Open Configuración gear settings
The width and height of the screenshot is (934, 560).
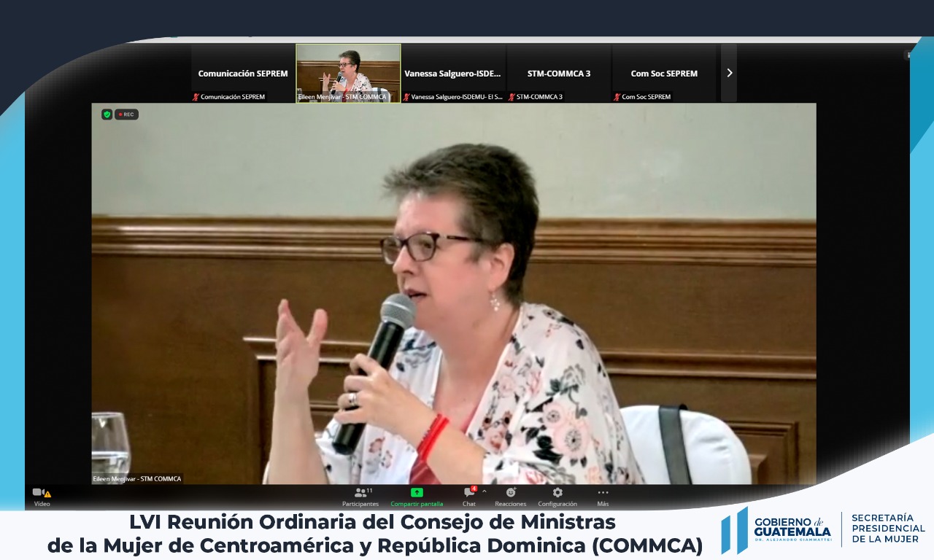coord(557,493)
